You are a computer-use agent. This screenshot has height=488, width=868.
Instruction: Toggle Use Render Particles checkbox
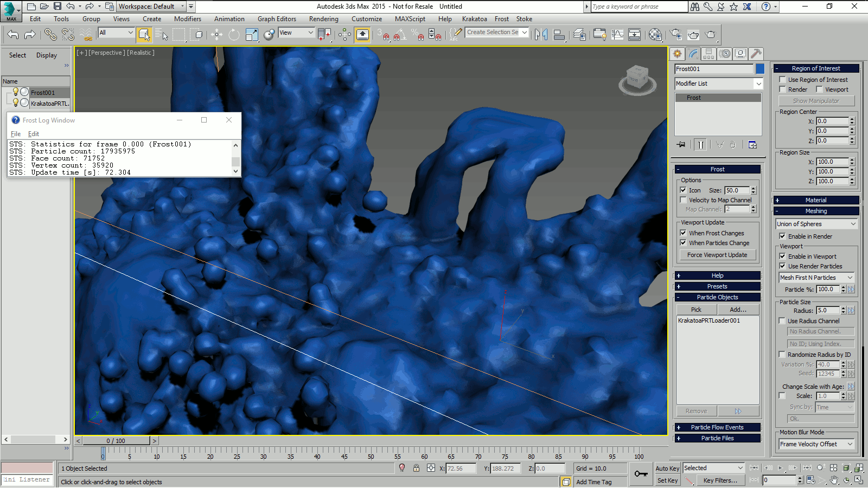[782, 266]
